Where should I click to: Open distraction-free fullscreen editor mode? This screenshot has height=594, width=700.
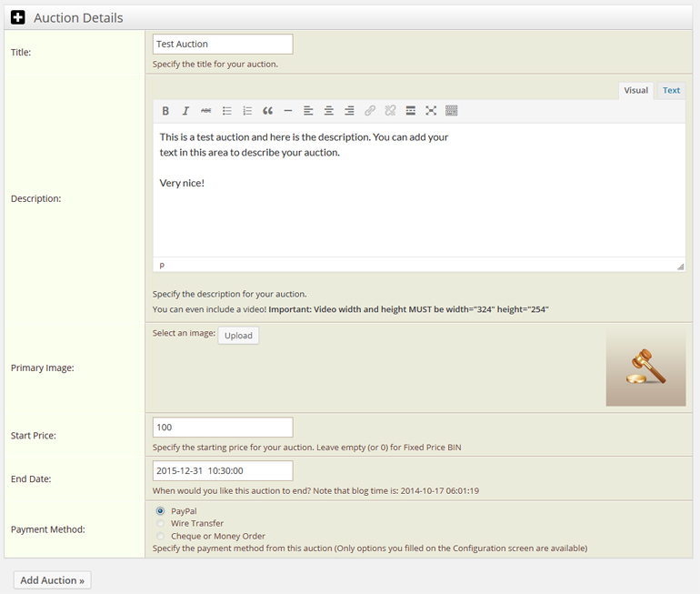tap(431, 111)
